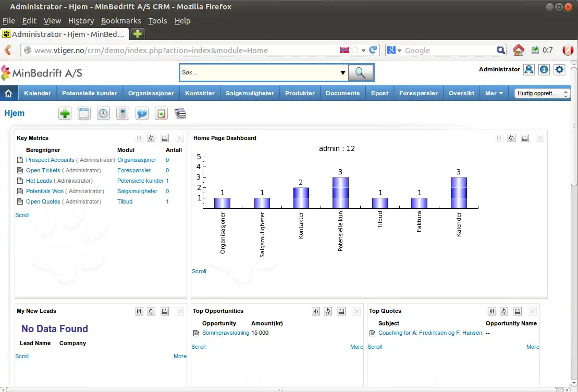Screen dimensions: 578x392
Task: Open the Kontakter tab
Action: pos(200,94)
